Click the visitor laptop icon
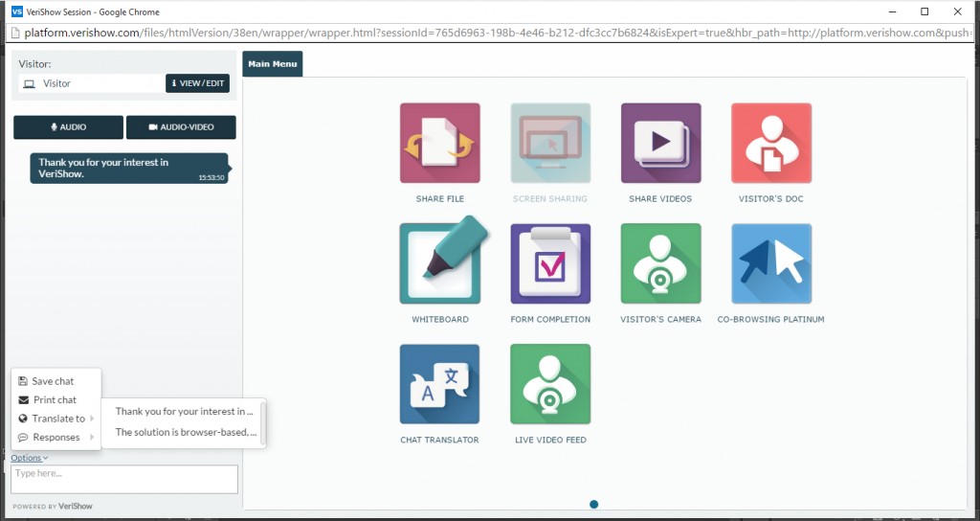Screen dimensions: 980x521 tap(30, 84)
